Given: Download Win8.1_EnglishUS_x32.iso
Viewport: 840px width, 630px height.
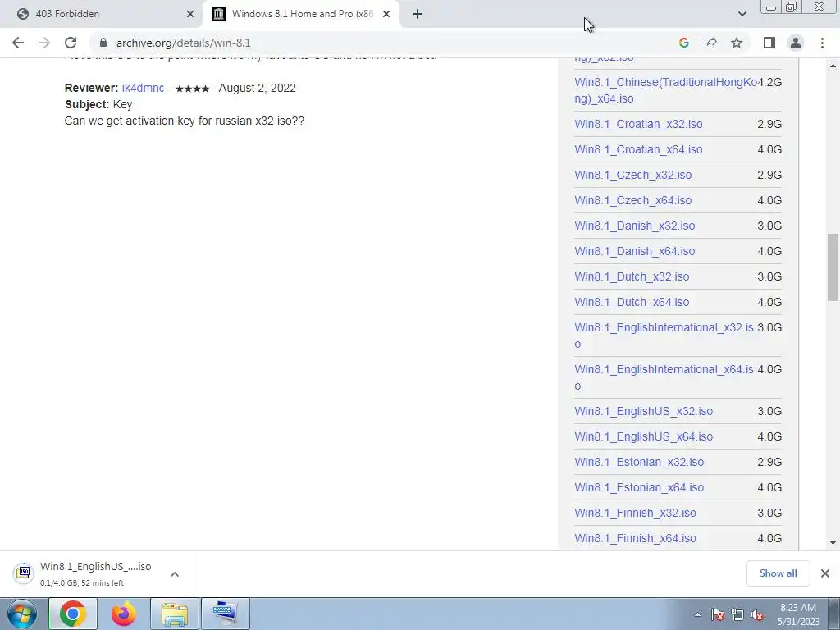Looking at the screenshot, I should pos(644,411).
